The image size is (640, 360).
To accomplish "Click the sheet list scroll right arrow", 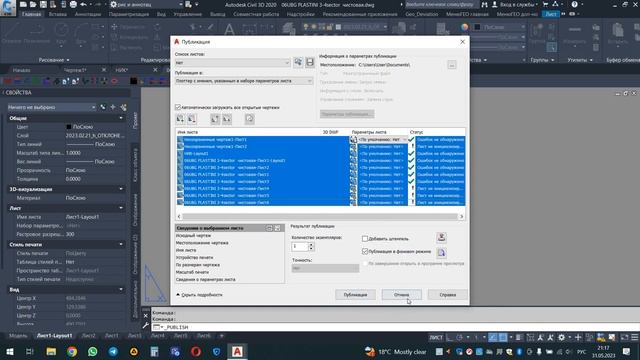I will (462, 216).
